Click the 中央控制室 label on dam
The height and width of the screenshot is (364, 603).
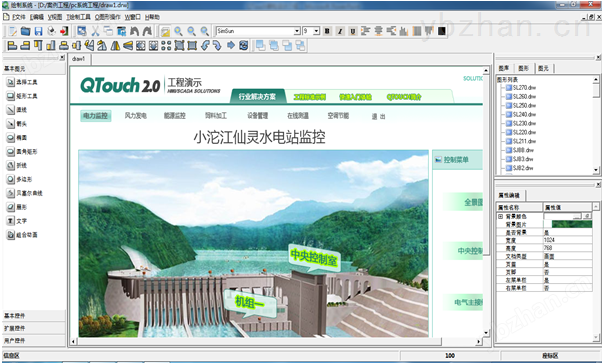(x=314, y=257)
